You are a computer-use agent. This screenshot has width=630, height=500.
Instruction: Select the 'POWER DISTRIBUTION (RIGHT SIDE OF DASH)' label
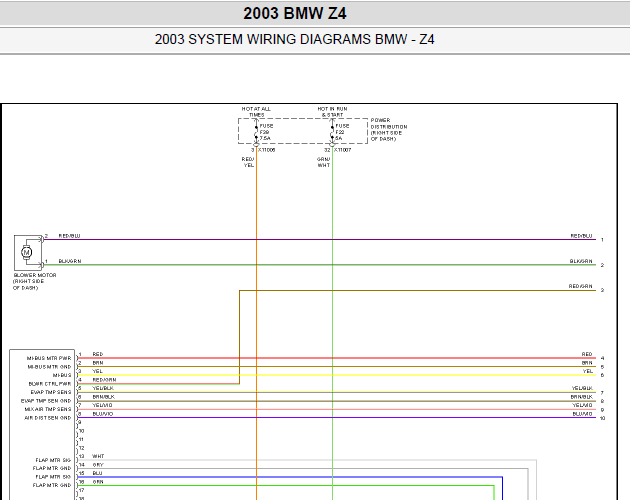(x=389, y=129)
